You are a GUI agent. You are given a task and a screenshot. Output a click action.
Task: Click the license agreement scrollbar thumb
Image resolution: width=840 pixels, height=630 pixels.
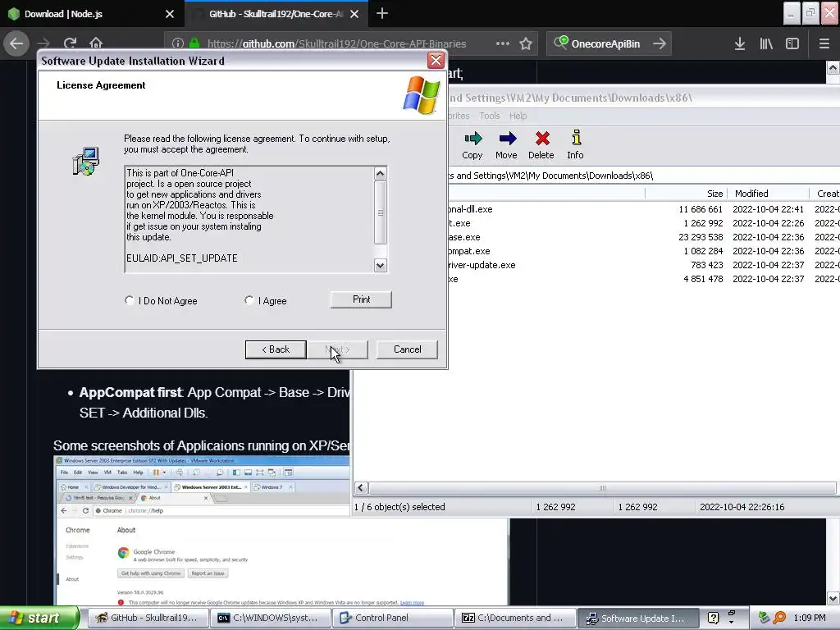[x=381, y=212]
